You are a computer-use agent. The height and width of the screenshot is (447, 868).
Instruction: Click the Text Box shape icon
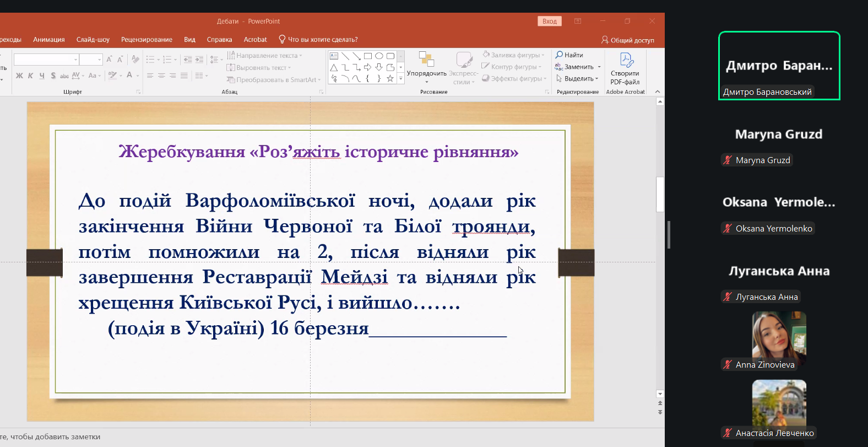click(334, 56)
